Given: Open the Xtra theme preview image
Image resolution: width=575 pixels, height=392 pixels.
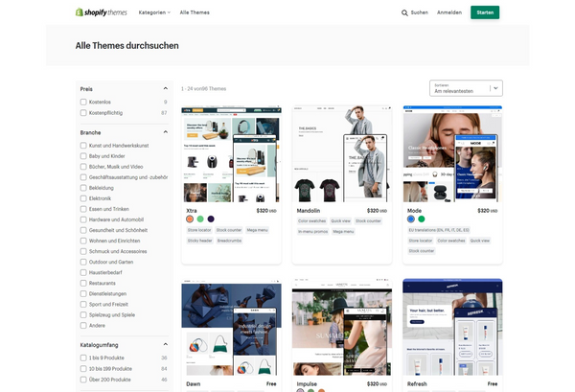Looking at the screenshot, I should click(231, 154).
